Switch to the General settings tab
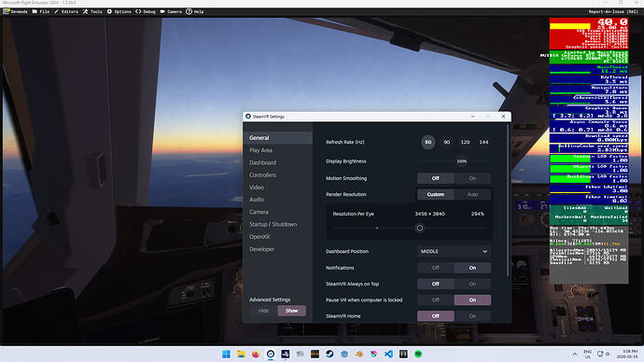Image resolution: width=644 pixels, height=362 pixels. [x=277, y=138]
